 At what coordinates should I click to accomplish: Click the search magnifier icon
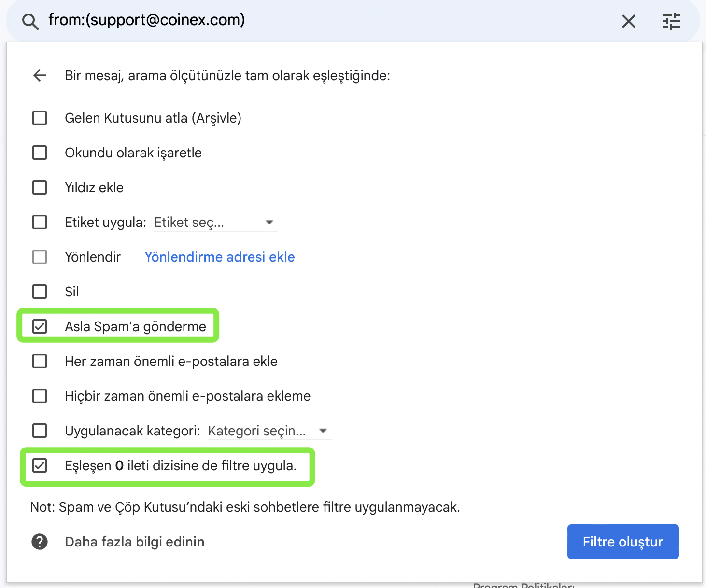(30, 22)
